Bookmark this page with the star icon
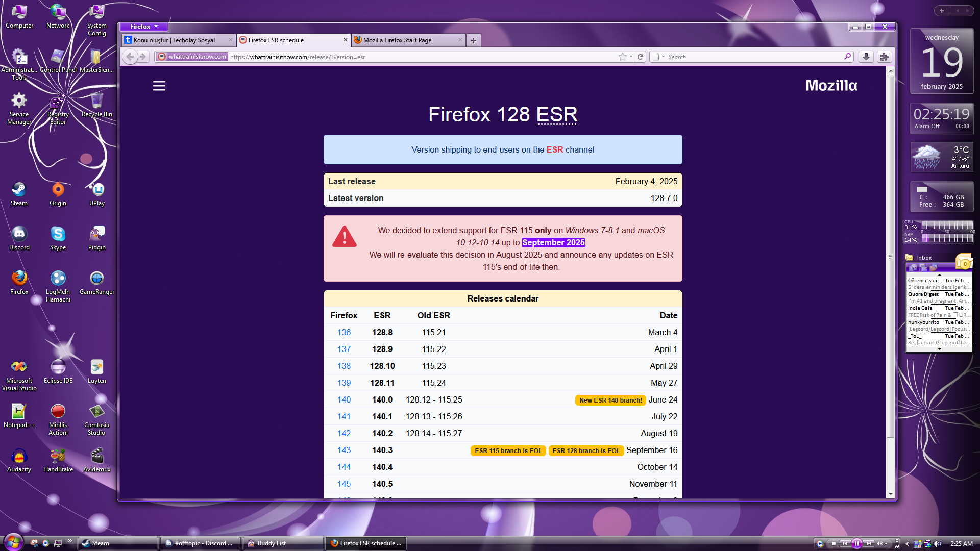The image size is (980, 551). click(622, 57)
